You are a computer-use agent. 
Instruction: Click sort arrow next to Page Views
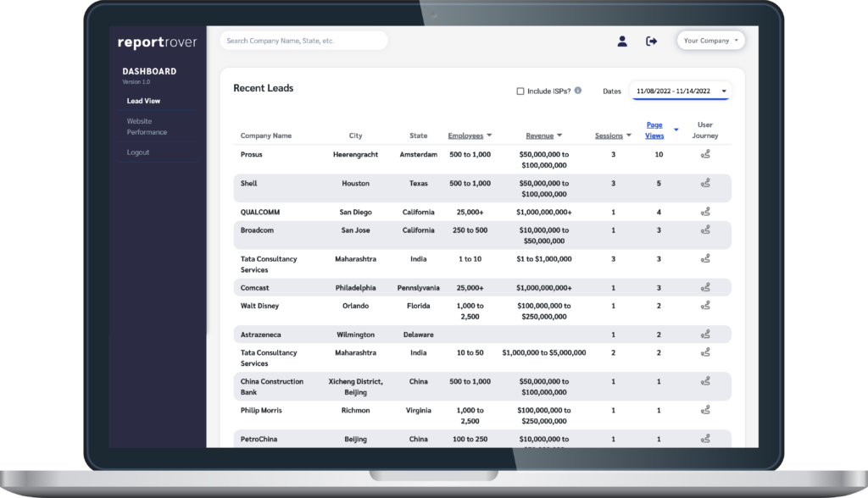tap(676, 130)
